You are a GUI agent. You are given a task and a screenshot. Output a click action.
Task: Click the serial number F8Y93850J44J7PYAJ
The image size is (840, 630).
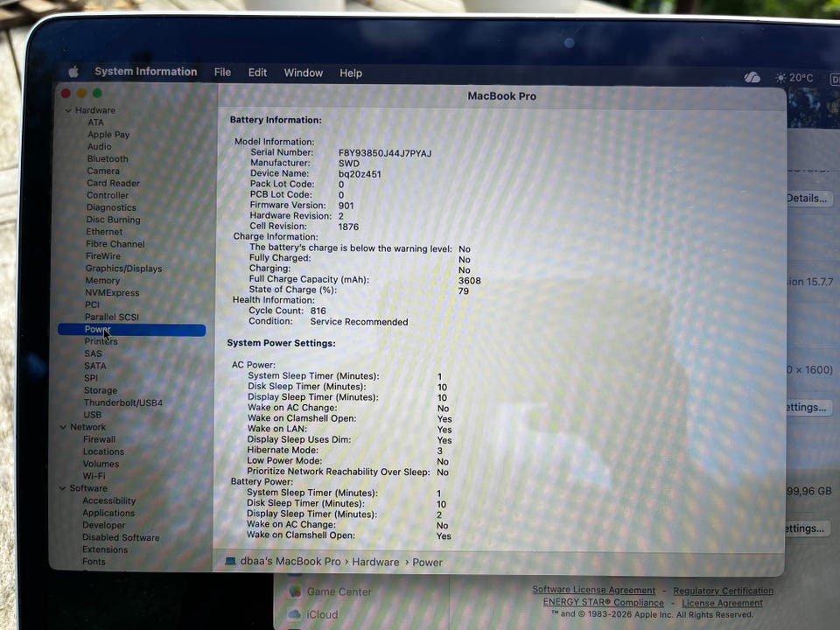click(x=385, y=153)
